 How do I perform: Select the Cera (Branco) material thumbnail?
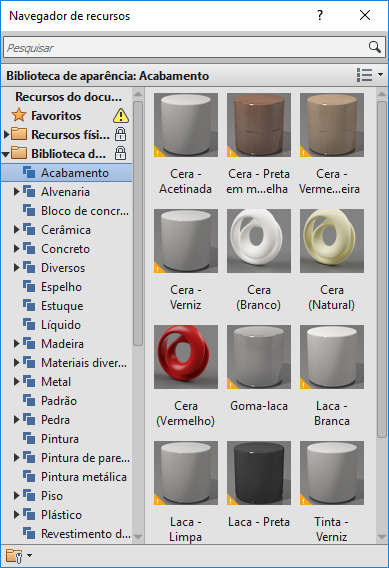[259, 241]
